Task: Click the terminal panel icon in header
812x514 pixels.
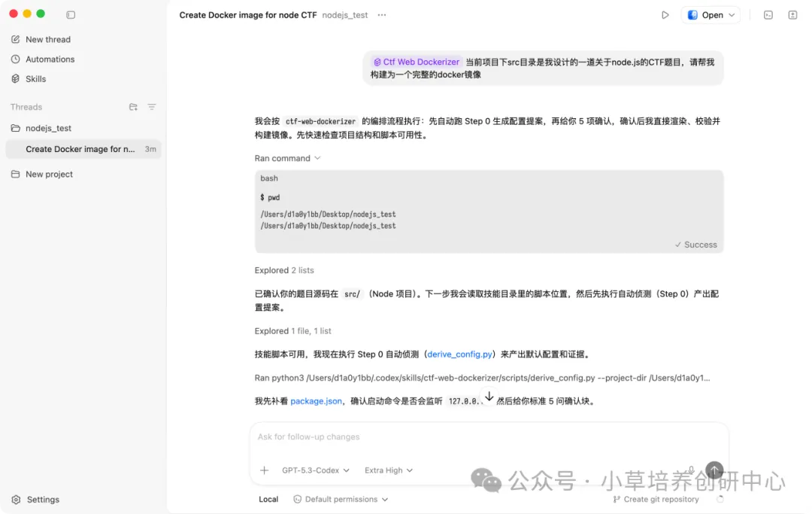Action: click(768, 15)
